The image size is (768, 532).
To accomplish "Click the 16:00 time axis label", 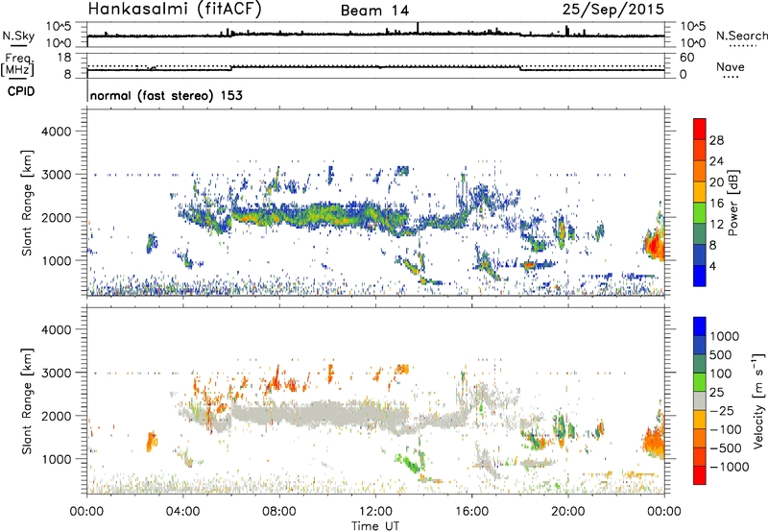I will 471,512.
